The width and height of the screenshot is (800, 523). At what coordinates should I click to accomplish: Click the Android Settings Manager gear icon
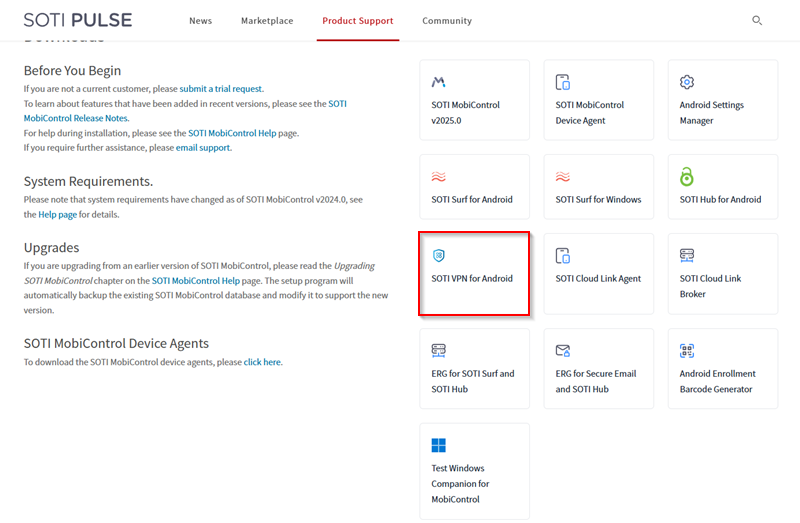[x=687, y=82]
